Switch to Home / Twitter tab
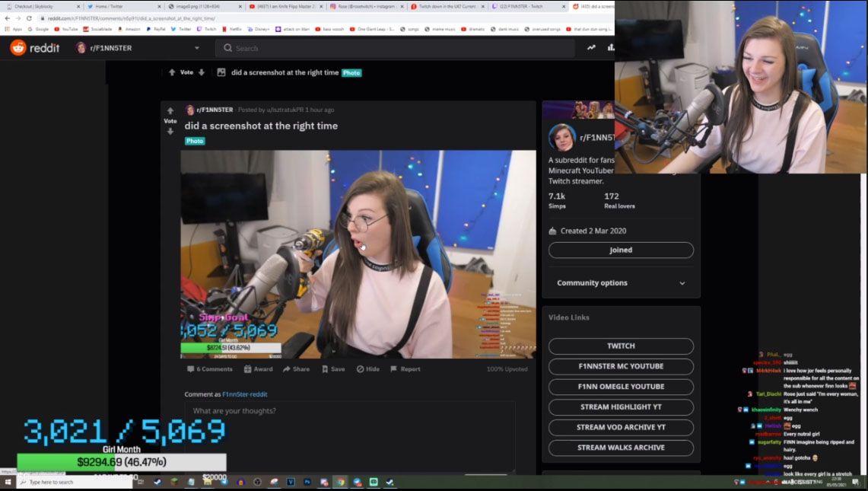868x491 pixels. click(x=123, y=7)
